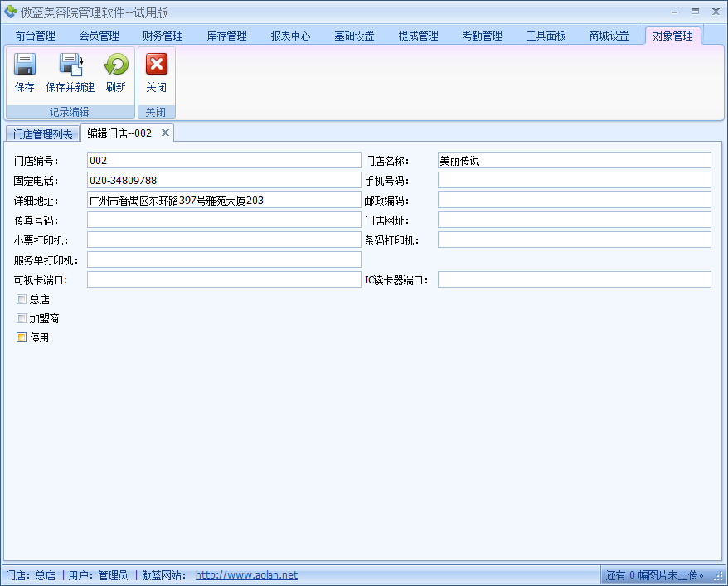Close the 编辑门店--002 tab
The height and width of the screenshot is (586, 728).
point(164,133)
